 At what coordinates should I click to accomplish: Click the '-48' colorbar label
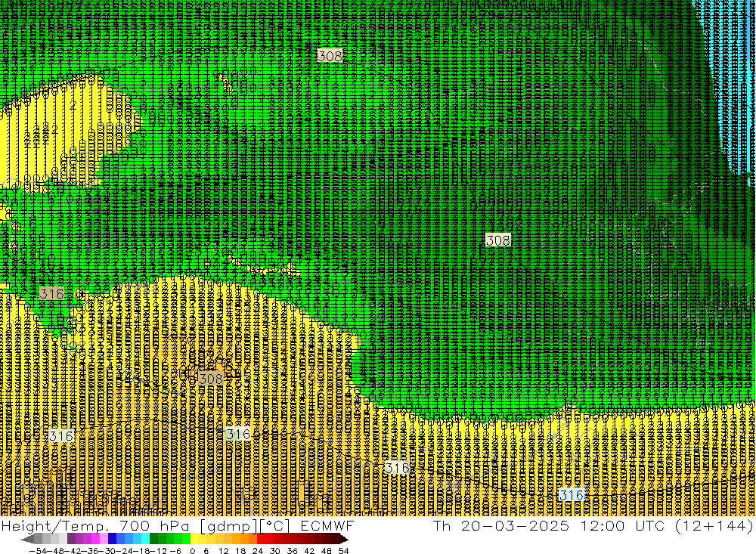pos(56,551)
